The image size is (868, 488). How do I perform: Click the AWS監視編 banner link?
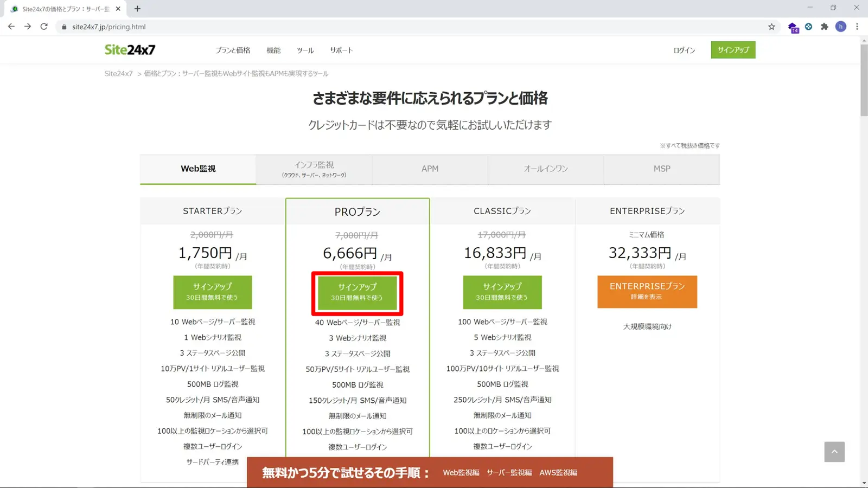point(558,473)
